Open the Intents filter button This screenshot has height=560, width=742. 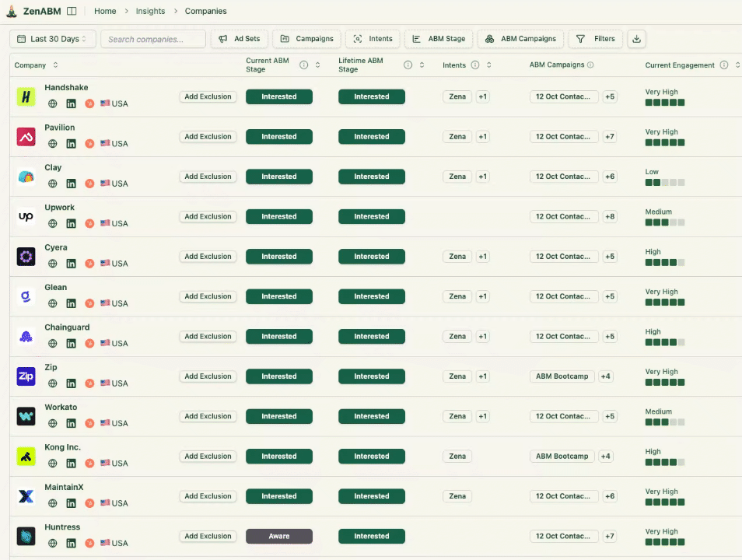(x=373, y=39)
